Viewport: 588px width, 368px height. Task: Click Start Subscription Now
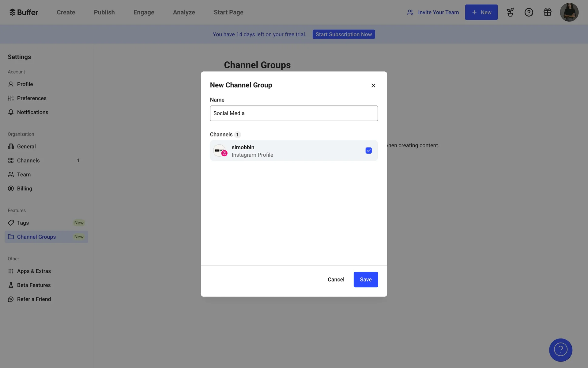(x=344, y=34)
